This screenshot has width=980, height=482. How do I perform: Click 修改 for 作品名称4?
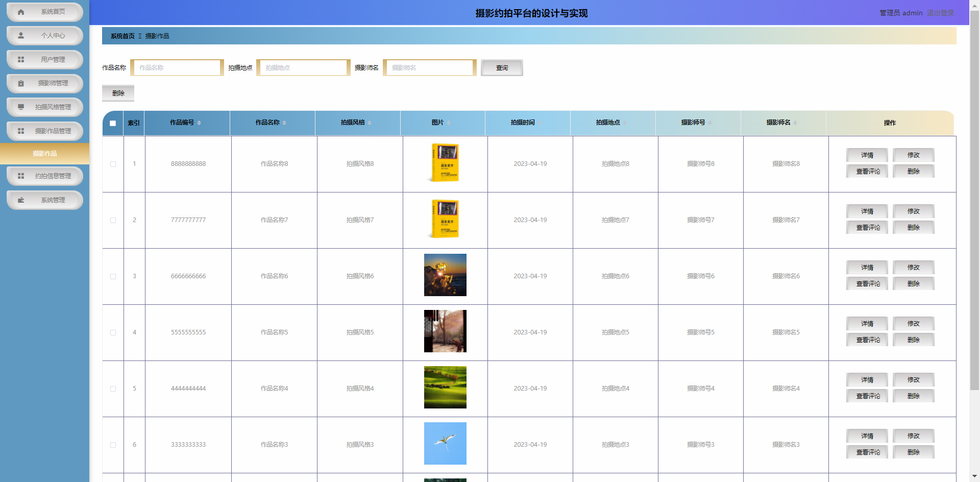point(914,380)
